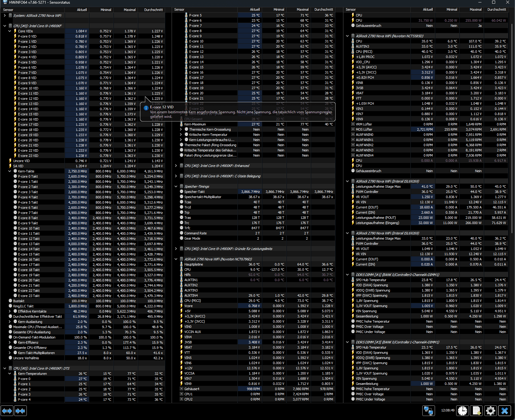This screenshot has height=420, width=515.
Task: Click Minimal column header in left panel
Action: click(x=101, y=10)
